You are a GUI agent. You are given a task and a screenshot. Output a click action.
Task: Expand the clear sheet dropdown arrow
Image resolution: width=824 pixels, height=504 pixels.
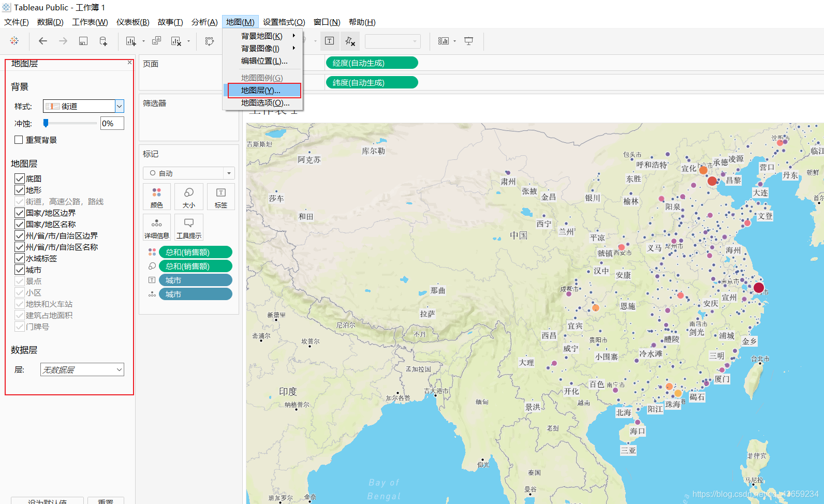point(188,41)
